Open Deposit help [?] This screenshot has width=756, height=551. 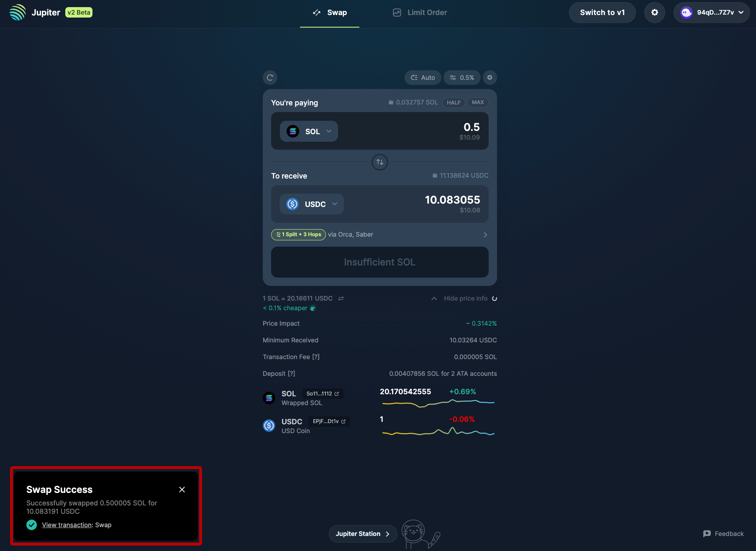click(292, 374)
